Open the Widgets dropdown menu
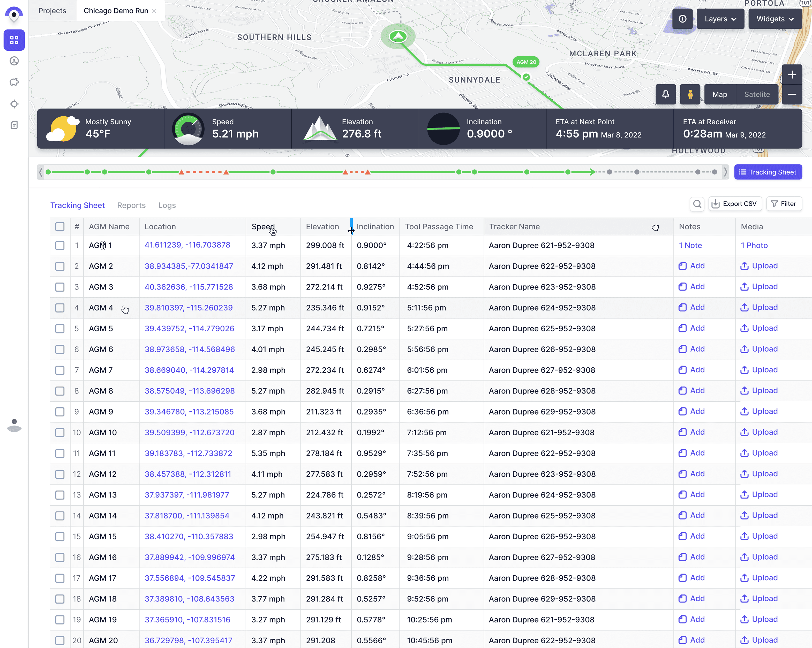This screenshot has height=648, width=812. [x=775, y=19]
